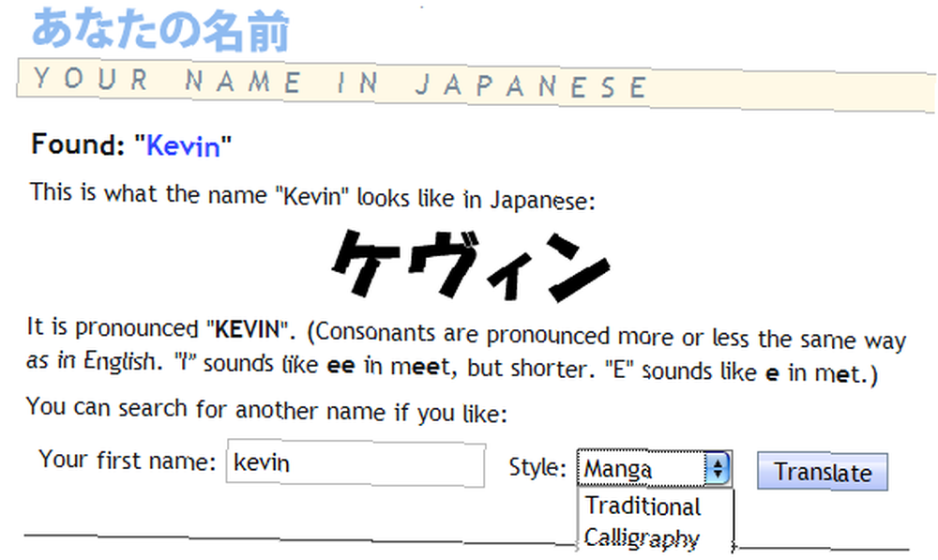
Task: Click the 'Style:' label
Action: [x=537, y=467]
